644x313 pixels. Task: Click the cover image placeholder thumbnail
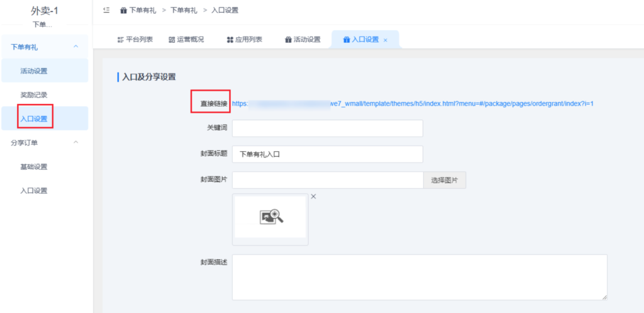(270, 217)
